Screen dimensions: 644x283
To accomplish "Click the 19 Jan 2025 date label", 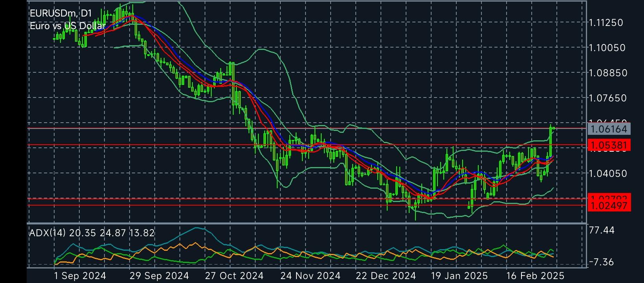I will (459, 276).
